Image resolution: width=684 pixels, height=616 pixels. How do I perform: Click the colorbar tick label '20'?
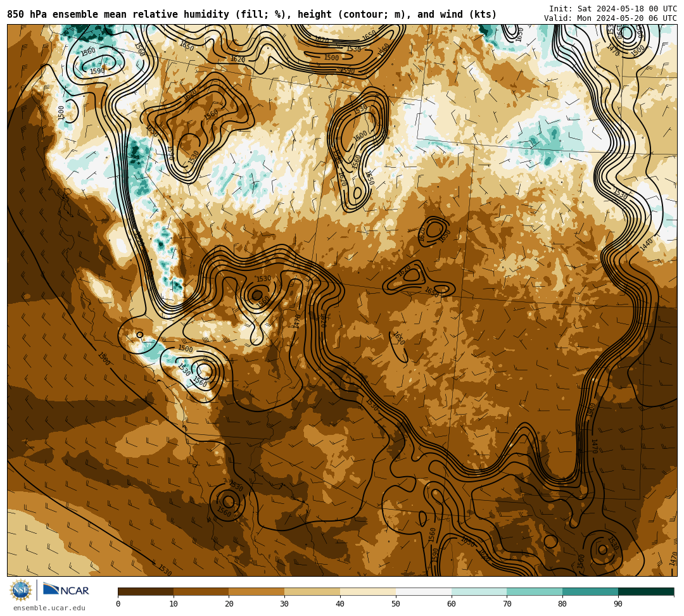229,604
